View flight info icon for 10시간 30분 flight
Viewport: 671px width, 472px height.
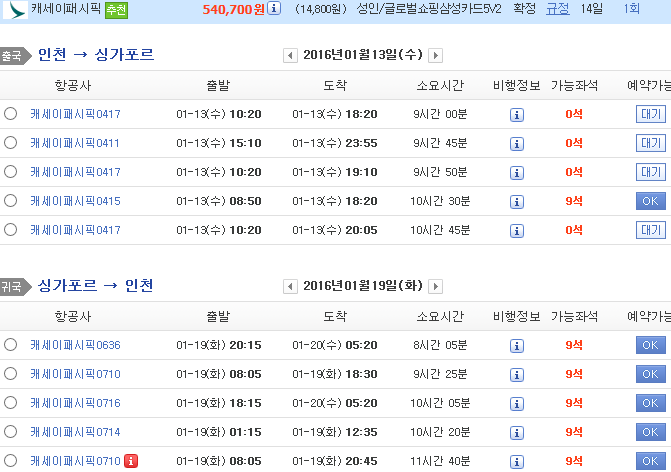[x=517, y=202]
